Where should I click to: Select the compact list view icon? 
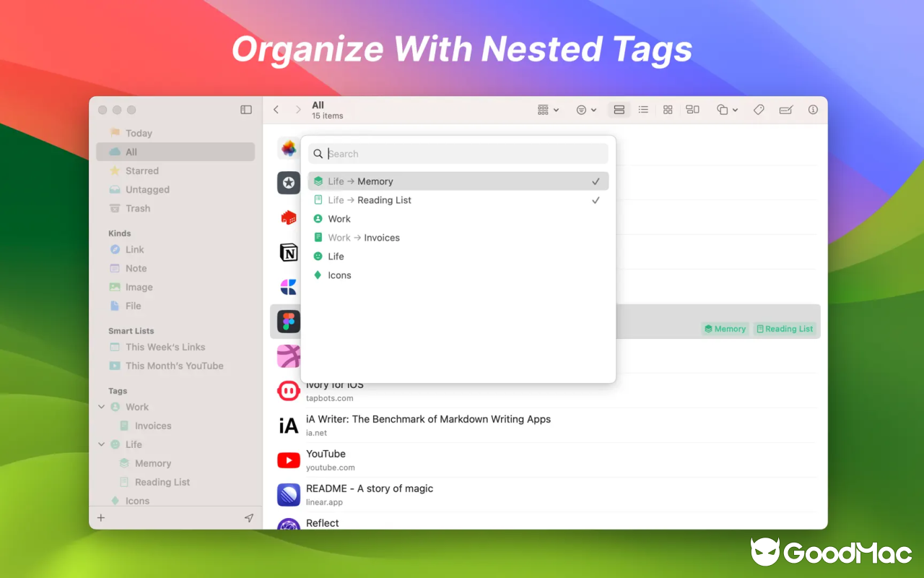(x=619, y=109)
